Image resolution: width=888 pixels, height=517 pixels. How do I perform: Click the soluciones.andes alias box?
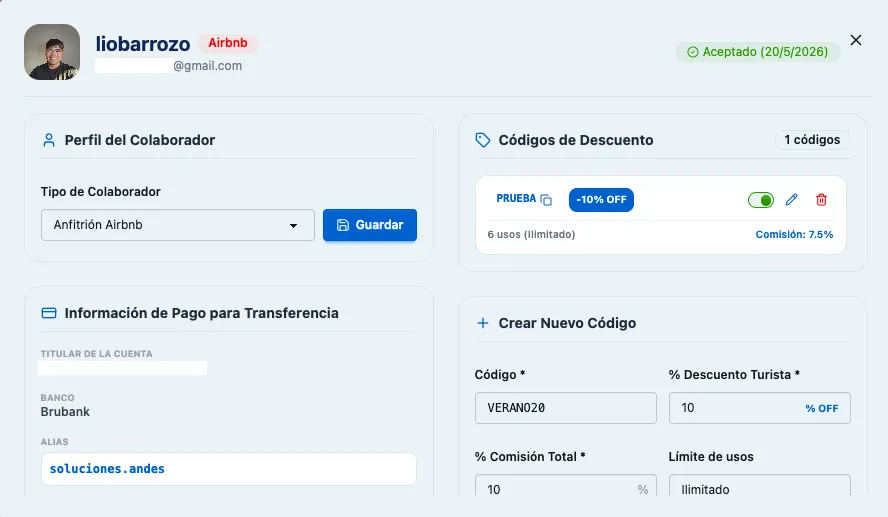click(229, 469)
